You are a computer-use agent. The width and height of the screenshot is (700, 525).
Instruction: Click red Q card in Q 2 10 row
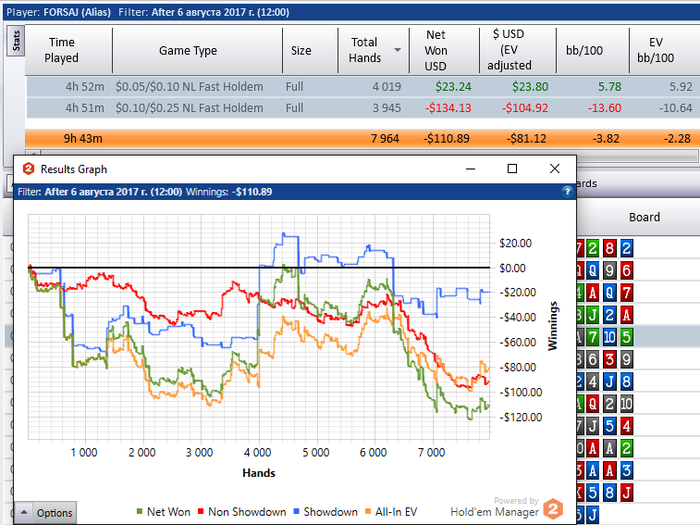[x=592, y=404]
